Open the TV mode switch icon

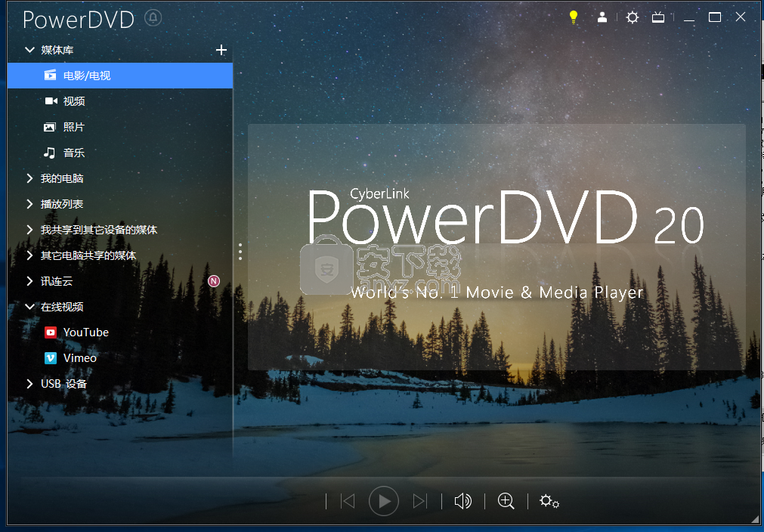click(658, 17)
